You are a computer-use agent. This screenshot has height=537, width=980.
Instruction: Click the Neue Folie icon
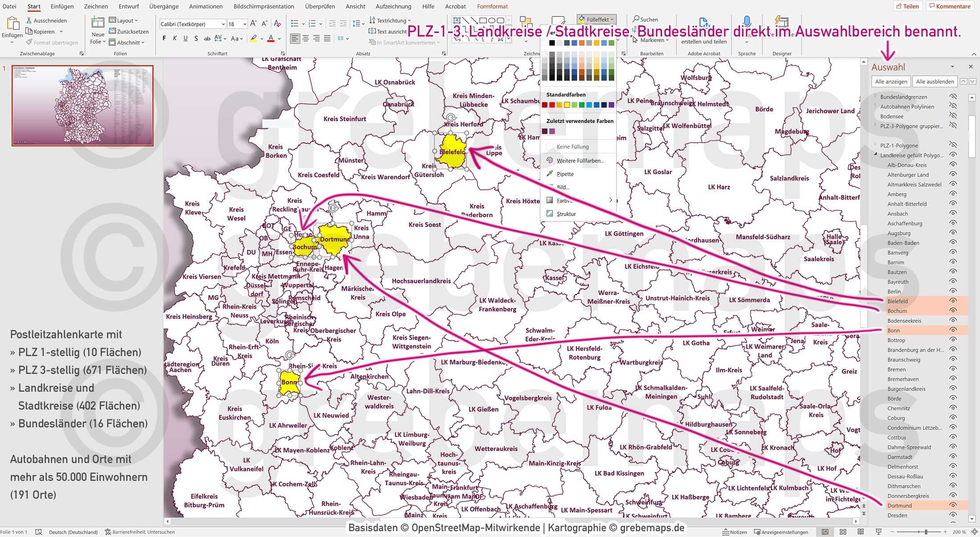[98, 22]
